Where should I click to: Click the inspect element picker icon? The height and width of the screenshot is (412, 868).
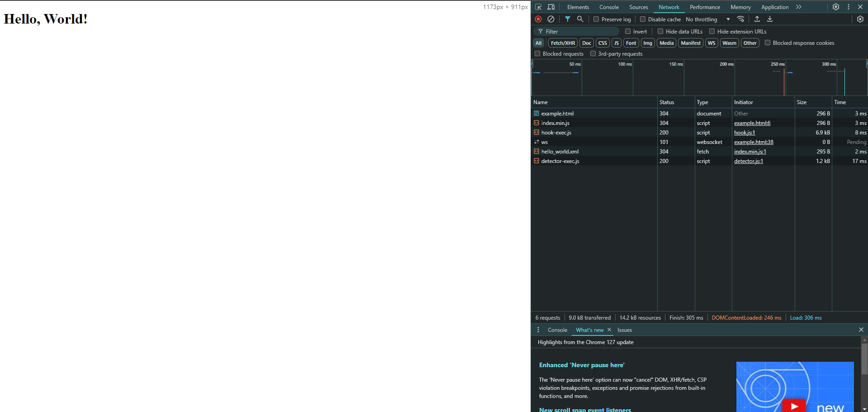(538, 7)
